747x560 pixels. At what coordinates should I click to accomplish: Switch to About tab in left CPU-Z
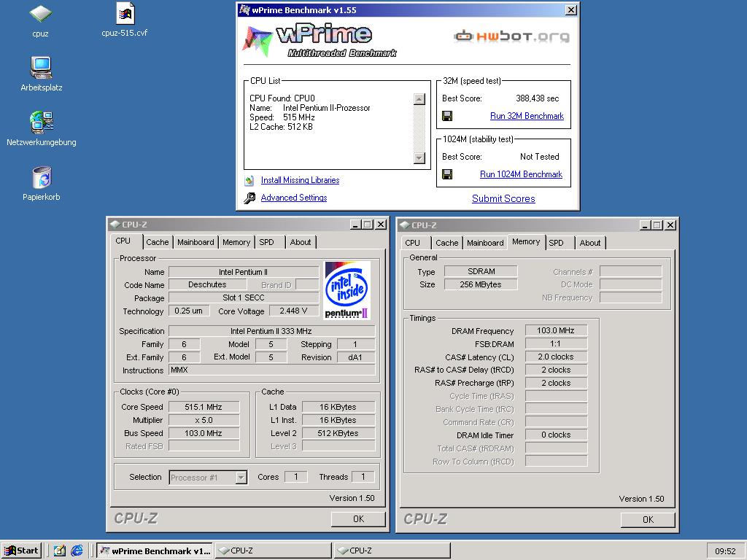[301, 242]
